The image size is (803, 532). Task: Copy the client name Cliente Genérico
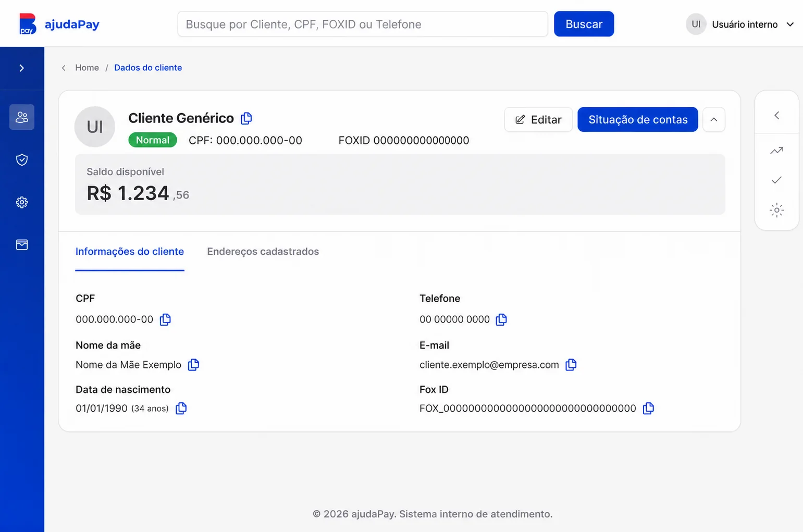click(246, 118)
